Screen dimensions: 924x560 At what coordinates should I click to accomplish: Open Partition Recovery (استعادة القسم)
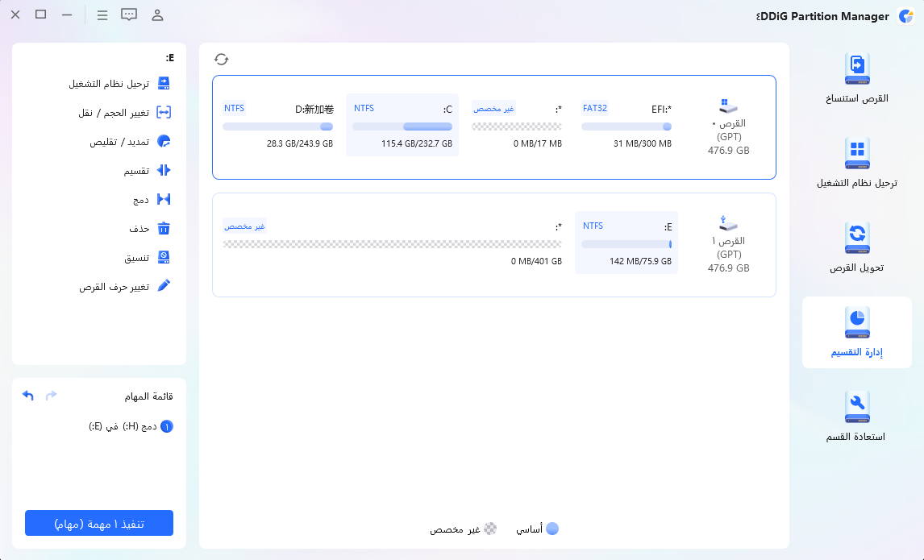857,415
